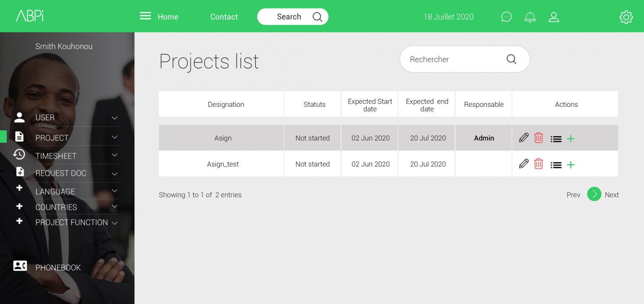Click green plus icon in Asign_test row

click(x=571, y=165)
